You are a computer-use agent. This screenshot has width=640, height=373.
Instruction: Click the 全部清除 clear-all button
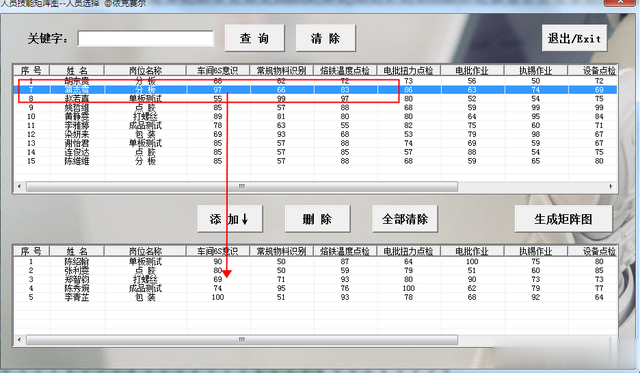tap(404, 219)
